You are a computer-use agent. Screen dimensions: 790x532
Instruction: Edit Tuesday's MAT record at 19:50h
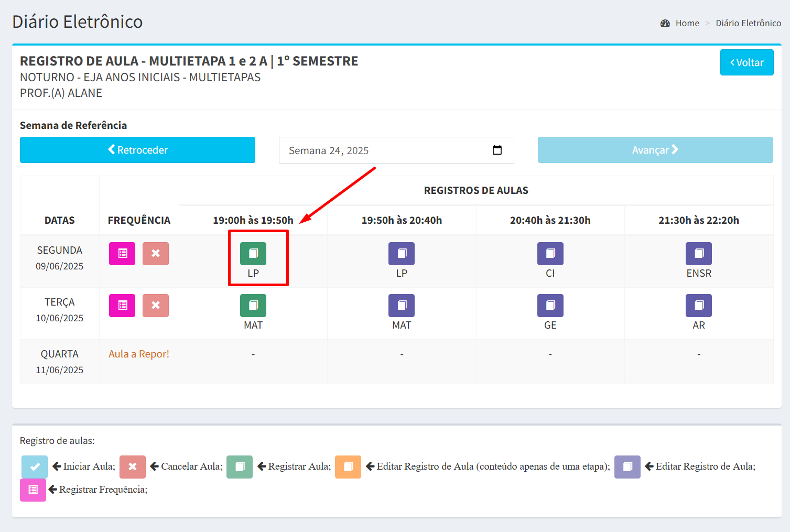pos(401,306)
